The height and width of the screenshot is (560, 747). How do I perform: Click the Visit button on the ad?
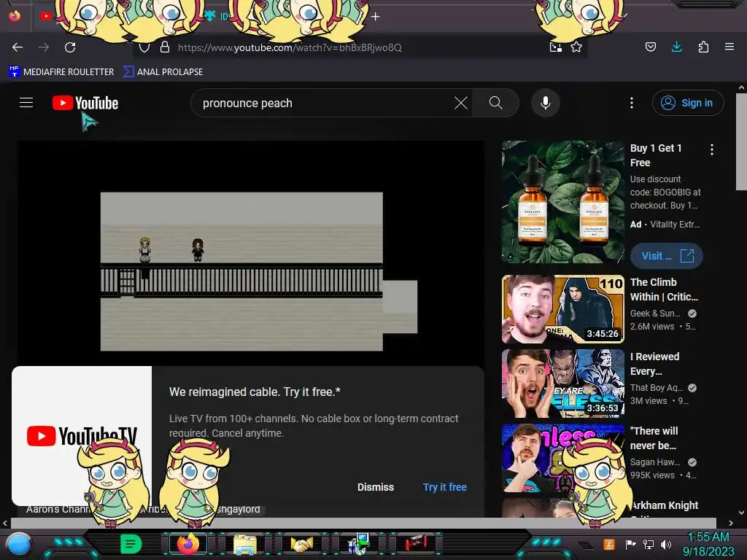[667, 256]
